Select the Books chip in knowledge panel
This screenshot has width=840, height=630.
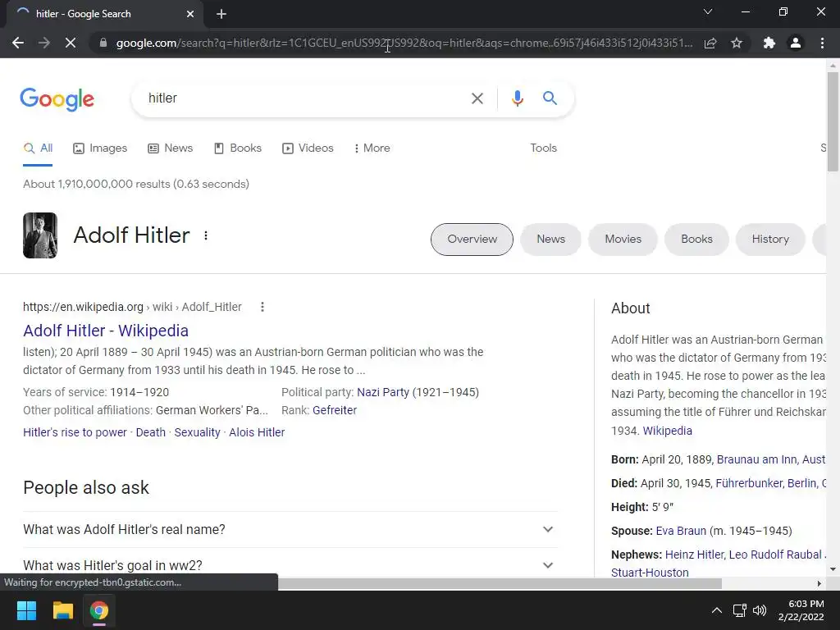pyautogui.click(x=696, y=240)
